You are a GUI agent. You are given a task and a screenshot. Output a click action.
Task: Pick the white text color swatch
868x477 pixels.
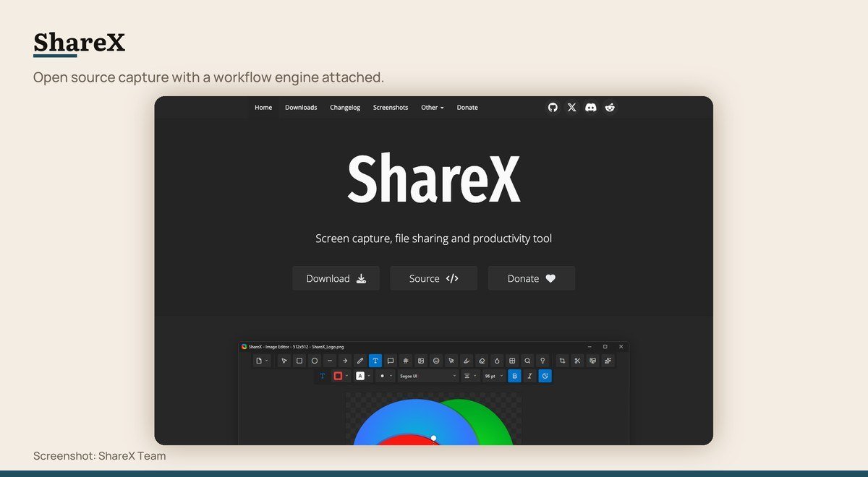point(359,376)
